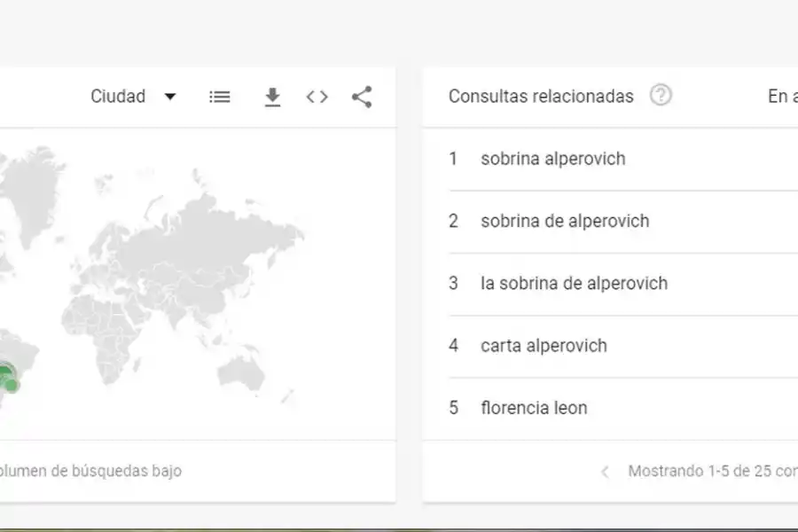Click the list view icon

[x=219, y=96]
